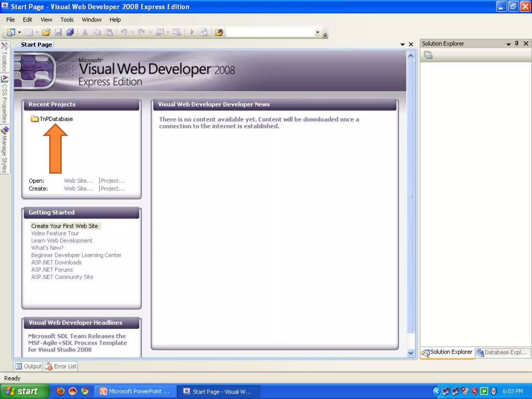Click the Find in Files binoculars icon

tap(219, 32)
